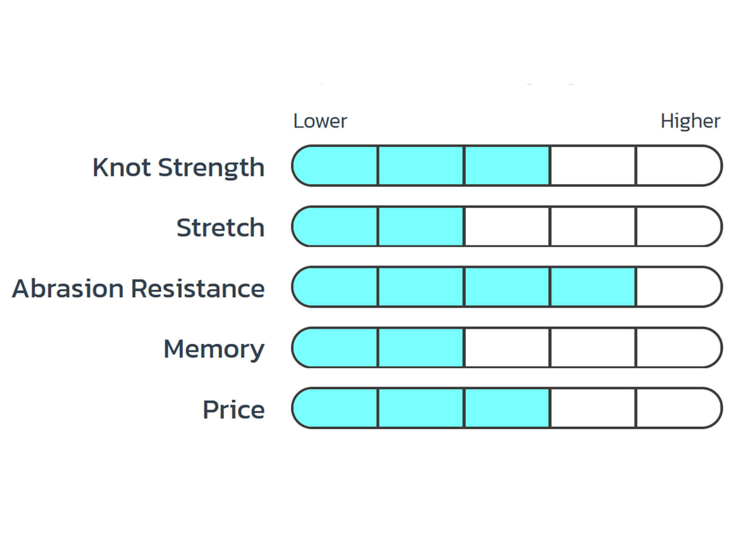747x560 pixels.
Task: Set Knot Strength rating to last segment
Action: coord(678,166)
